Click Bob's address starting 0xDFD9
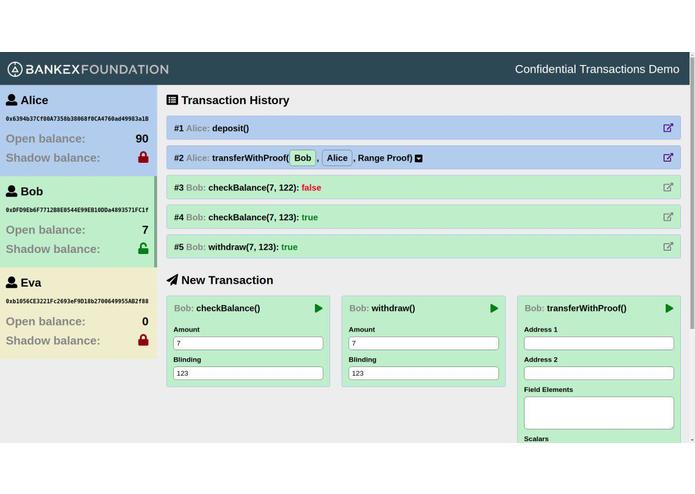The width and height of the screenshot is (695, 494). pos(77,210)
